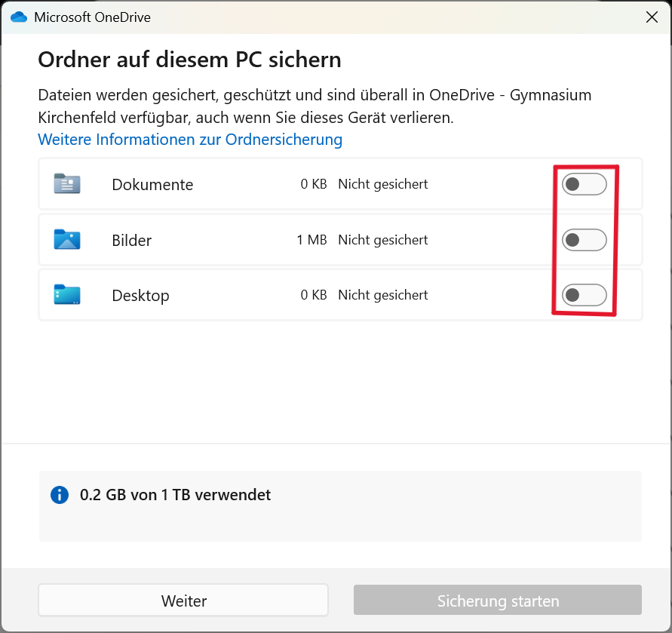
Task: Click the 'Sicherung starten' button
Action: point(498,601)
